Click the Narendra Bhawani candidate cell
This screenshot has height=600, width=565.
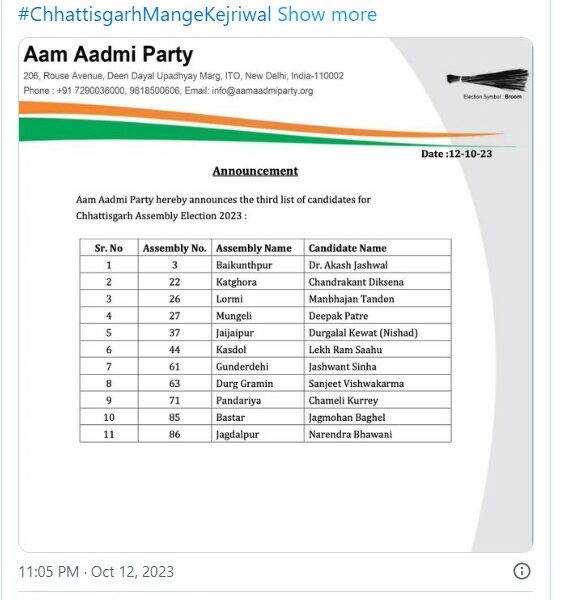378,434
